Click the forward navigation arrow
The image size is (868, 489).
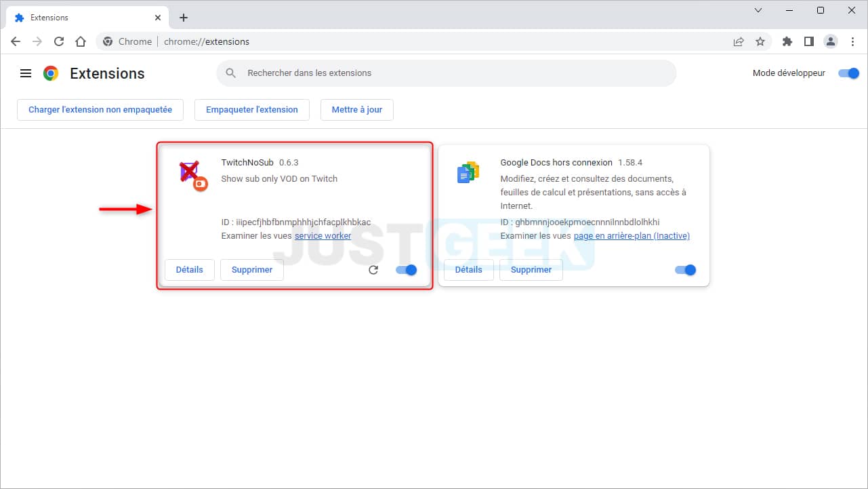pyautogui.click(x=37, y=41)
